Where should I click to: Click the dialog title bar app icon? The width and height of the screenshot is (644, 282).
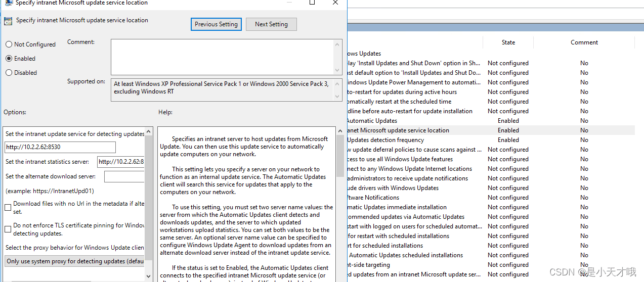tap(9, 3)
